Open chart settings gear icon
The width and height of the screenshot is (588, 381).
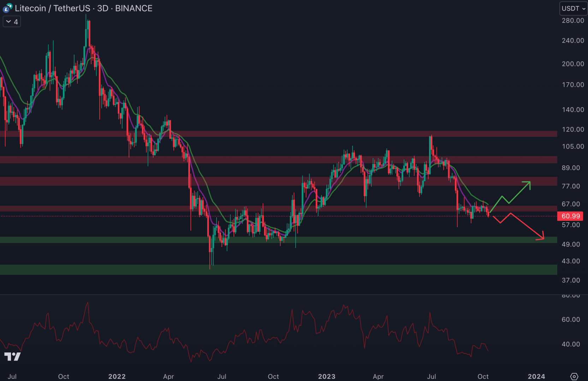pos(574,376)
